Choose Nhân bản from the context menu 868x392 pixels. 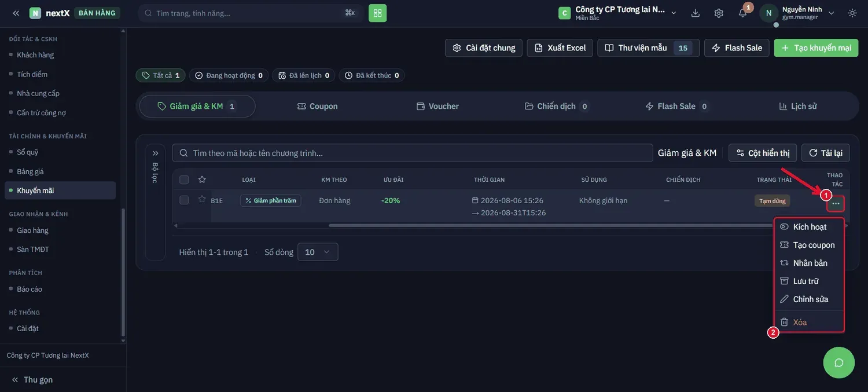pyautogui.click(x=809, y=263)
